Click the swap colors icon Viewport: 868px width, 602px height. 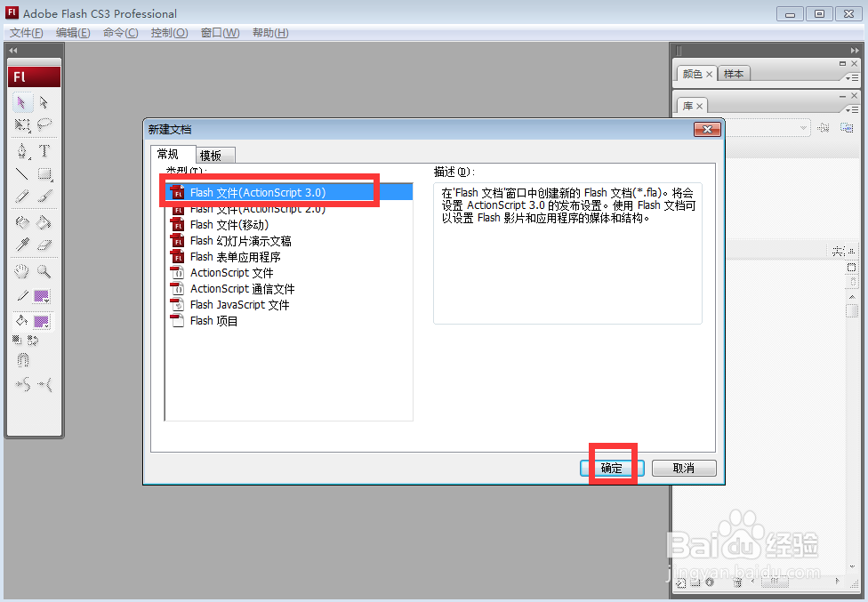33,341
